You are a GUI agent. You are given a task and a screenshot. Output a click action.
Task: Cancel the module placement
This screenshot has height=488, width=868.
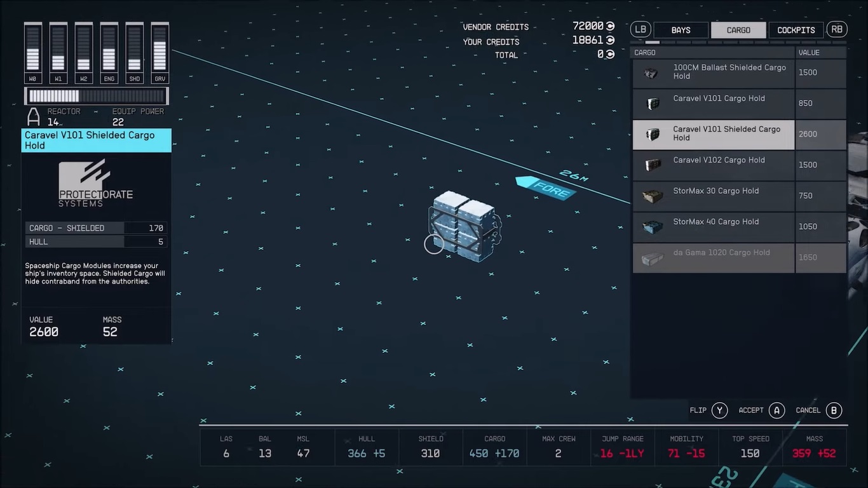click(x=819, y=410)
